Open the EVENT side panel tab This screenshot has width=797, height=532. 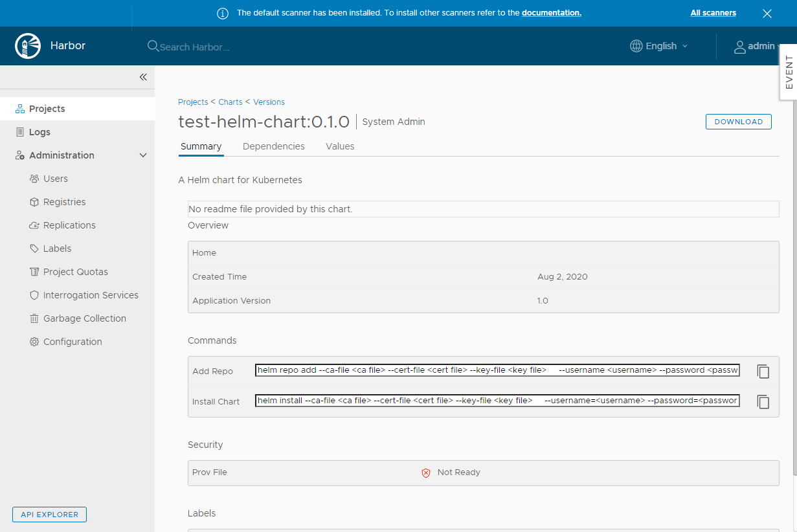789,72
